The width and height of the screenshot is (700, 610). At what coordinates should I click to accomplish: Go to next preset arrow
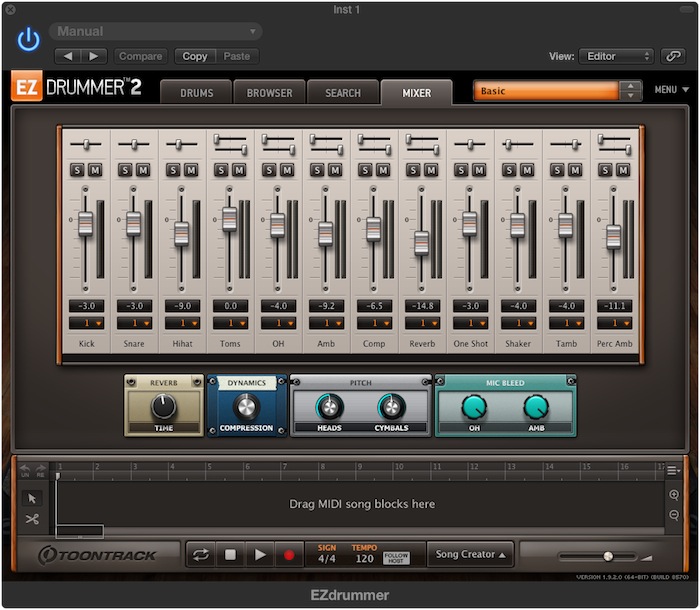(94, 56)
